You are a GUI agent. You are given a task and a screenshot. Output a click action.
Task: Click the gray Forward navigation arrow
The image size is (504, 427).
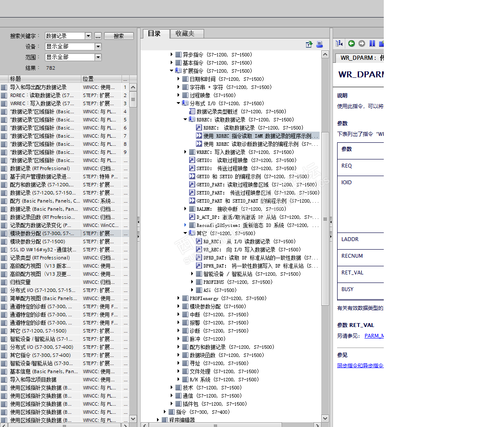point(362,43)
